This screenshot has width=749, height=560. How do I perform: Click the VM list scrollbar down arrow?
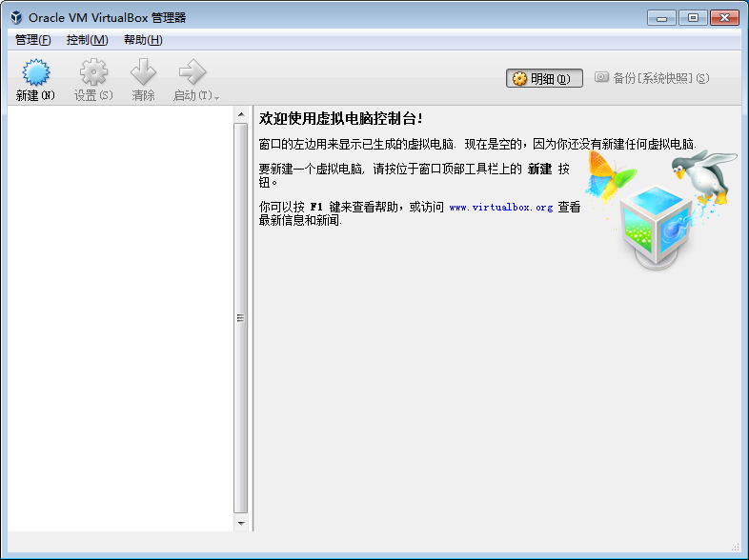coord(241,523)
